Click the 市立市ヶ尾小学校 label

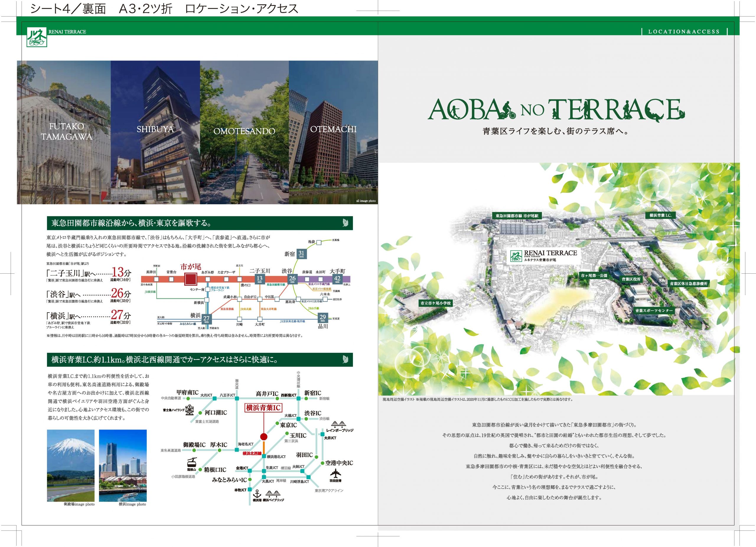(x=435, y=303)
